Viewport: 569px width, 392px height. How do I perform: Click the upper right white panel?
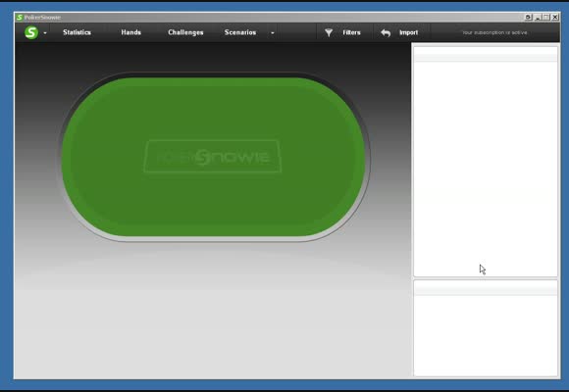pyautogui.click(x=486, y=162)
